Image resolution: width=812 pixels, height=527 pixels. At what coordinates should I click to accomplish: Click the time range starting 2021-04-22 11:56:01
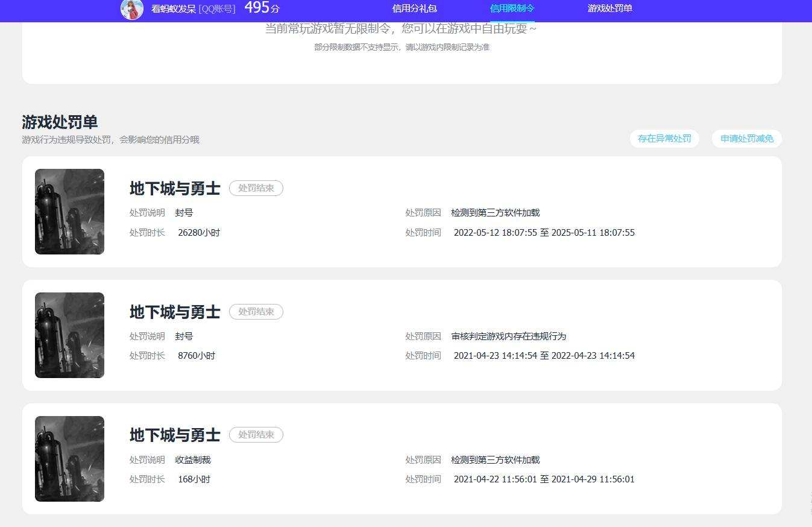(x=544, y=479)
